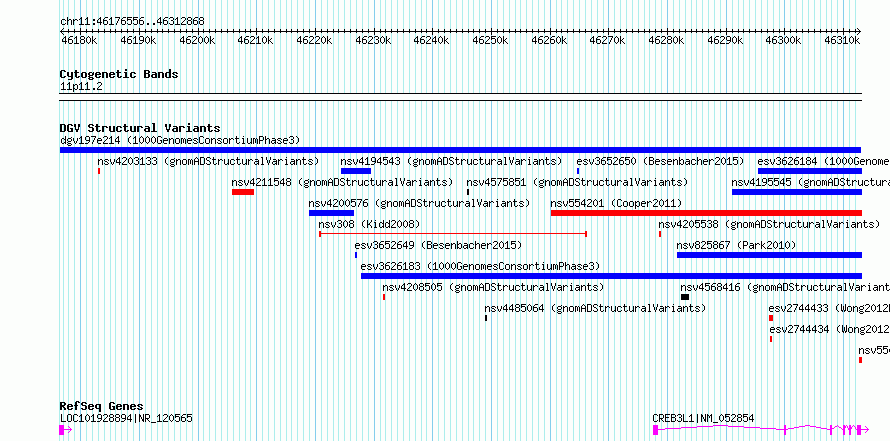Click the dgv197e214 1000Genomes label
Viewport: 890px width, 441px height.
[x=180, y=140]
